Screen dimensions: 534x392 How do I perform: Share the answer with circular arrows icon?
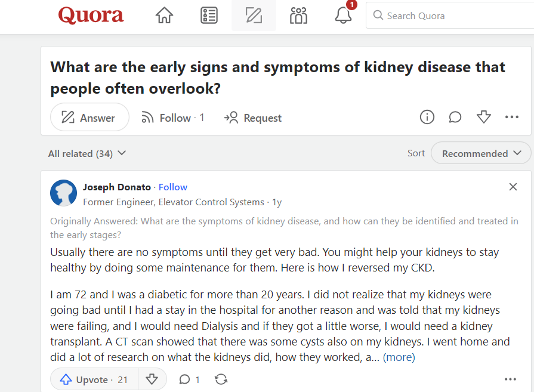(221, 379)
